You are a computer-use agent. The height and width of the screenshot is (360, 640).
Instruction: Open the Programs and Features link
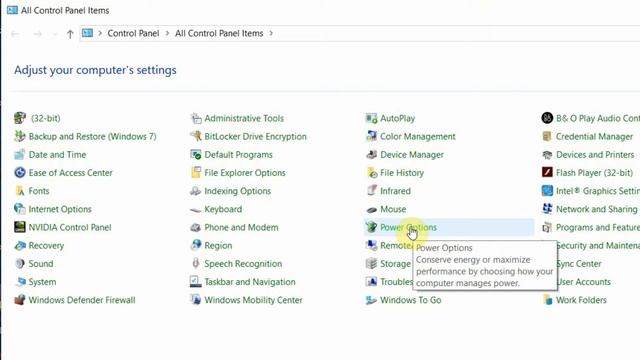(x=598, y=227)
